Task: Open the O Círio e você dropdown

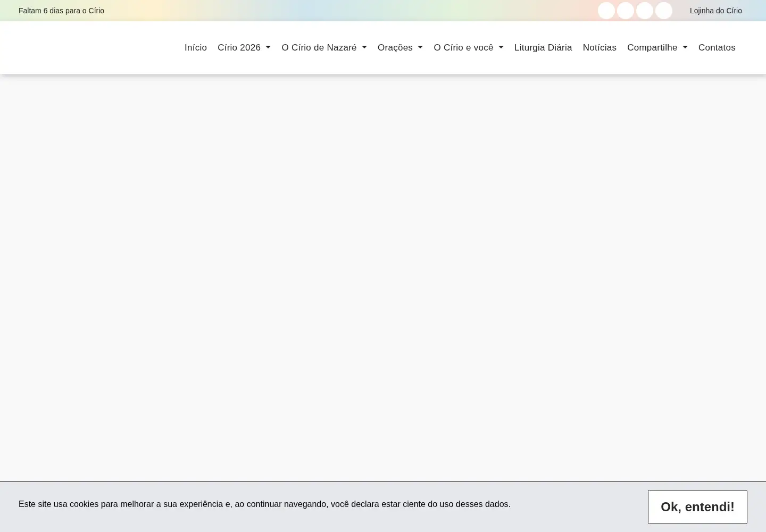Action: point(469,47)
